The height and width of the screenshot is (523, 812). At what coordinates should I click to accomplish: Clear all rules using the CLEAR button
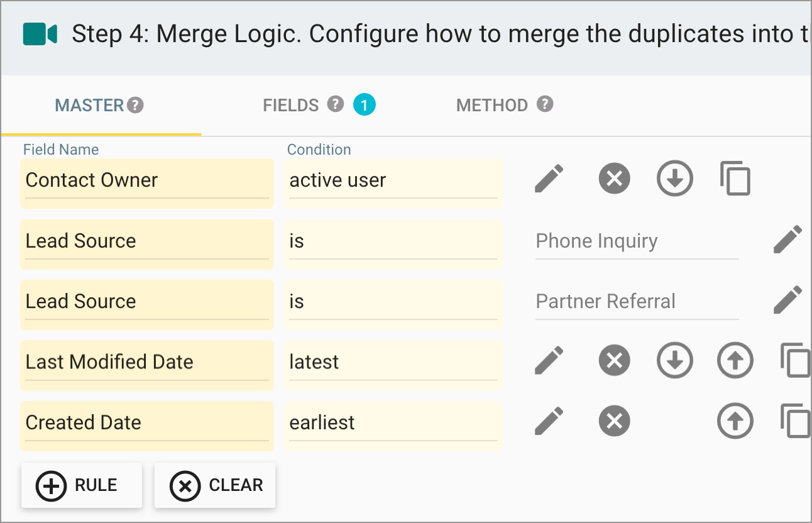point(214,485)
